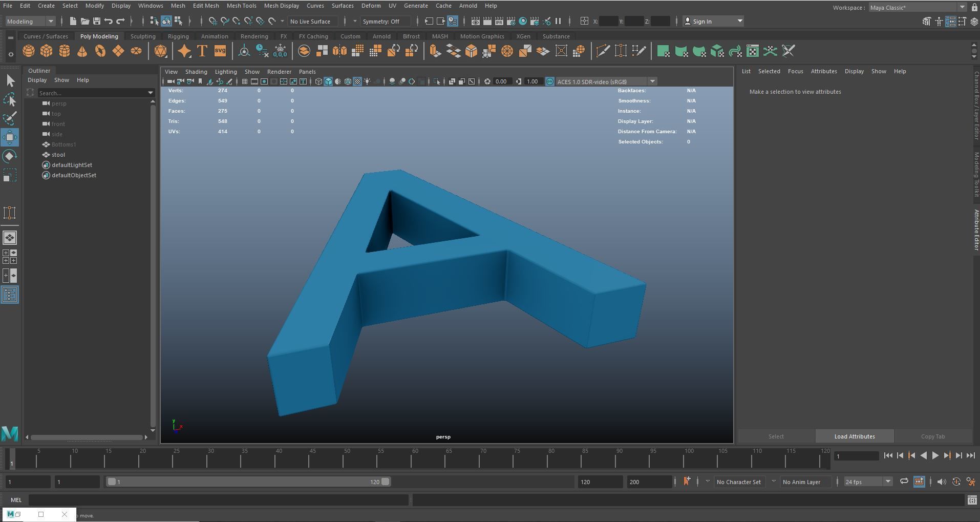Image resolution: width=980 pixels, height=522 pixels.
Task: Toggle the viewport color management button
Action: point(549,81)
